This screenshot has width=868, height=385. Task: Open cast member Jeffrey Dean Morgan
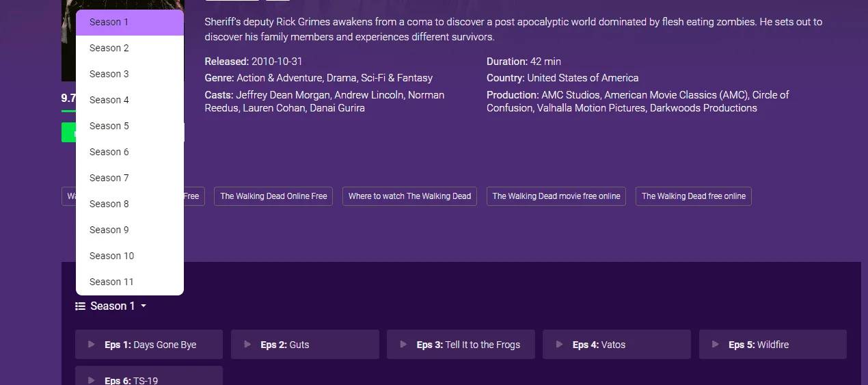[282, 95]
